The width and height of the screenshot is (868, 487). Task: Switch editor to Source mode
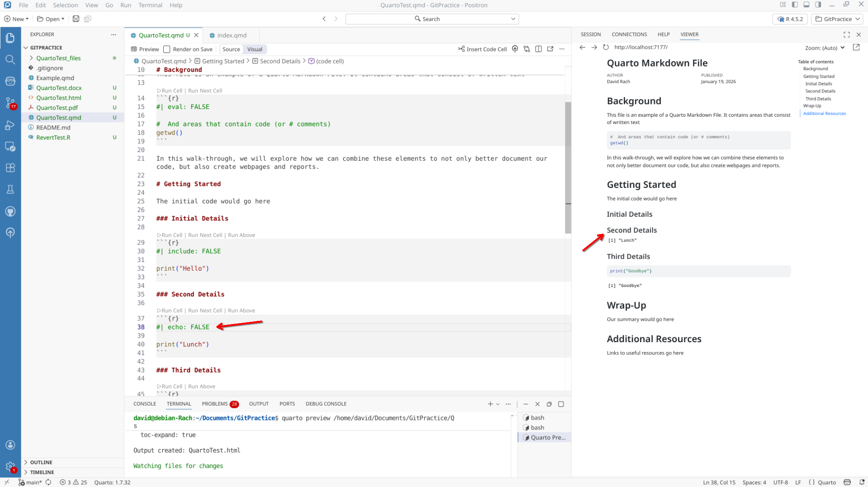click(231, 49)
